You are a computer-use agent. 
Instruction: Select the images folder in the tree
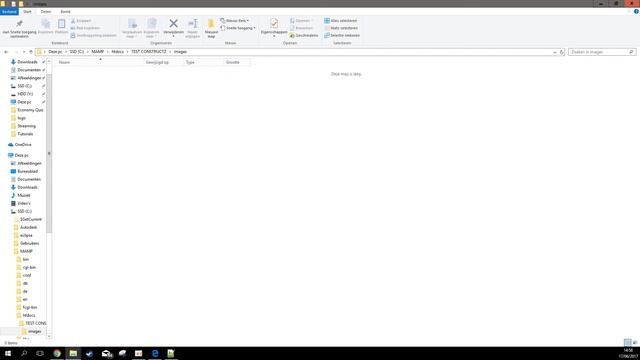(x=34, y=331)
